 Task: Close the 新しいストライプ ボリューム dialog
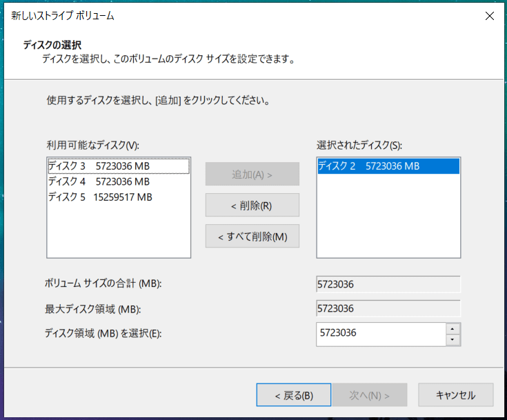(490, 16)
